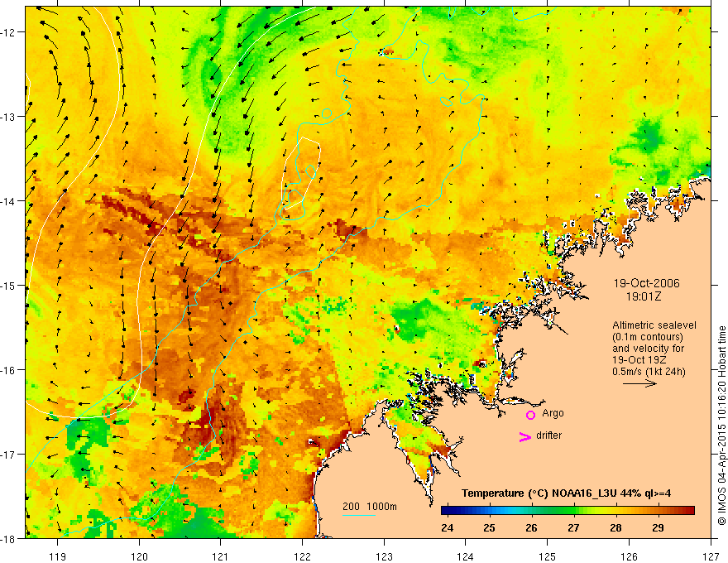Click the latitude axis label '-16'
Viewport: 728px width, 563px height.
[x=8, y=370]
